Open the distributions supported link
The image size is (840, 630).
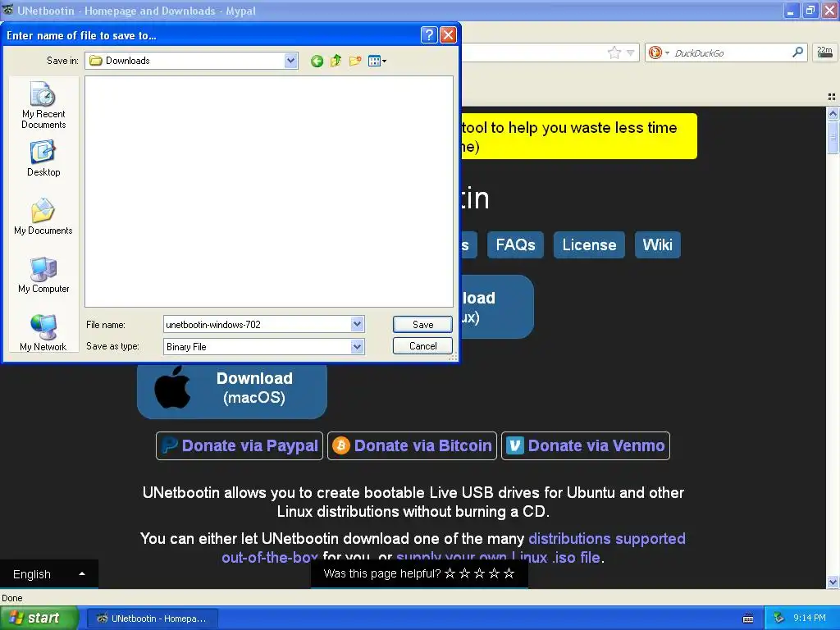[x=607, y=538]
